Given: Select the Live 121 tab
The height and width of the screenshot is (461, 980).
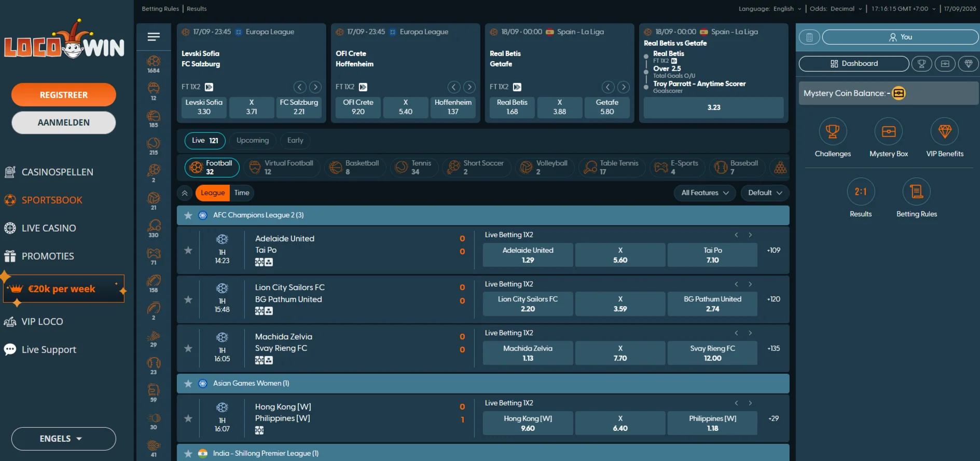Looking at the screenshot, I should (x=205, y=141).
